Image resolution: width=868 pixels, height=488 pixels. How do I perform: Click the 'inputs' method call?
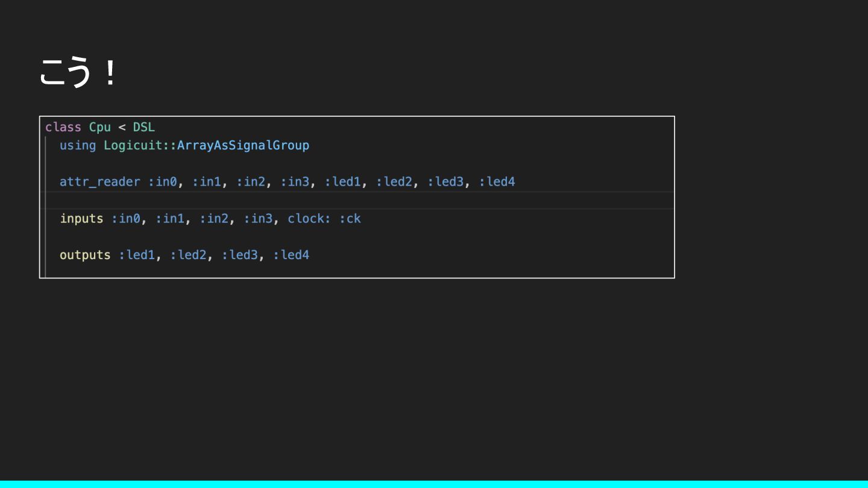(x=81, y=219)
